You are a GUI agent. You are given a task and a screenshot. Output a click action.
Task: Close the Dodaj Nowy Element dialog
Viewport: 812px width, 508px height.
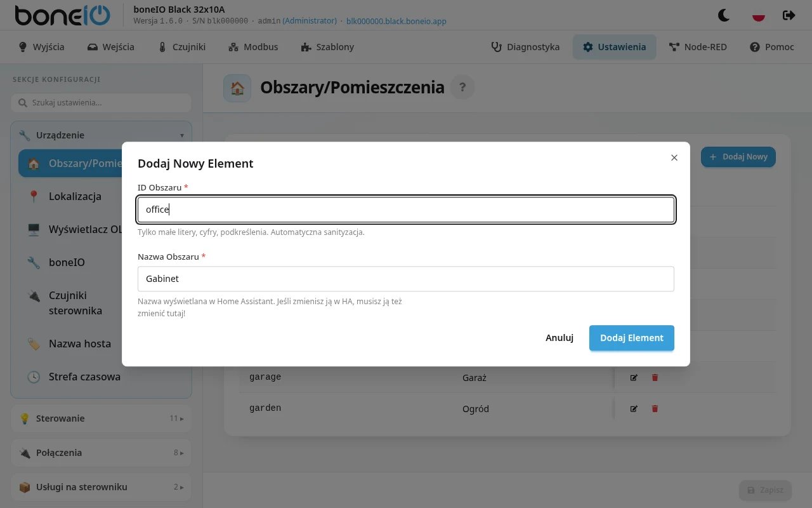click(x=674, y=157)
